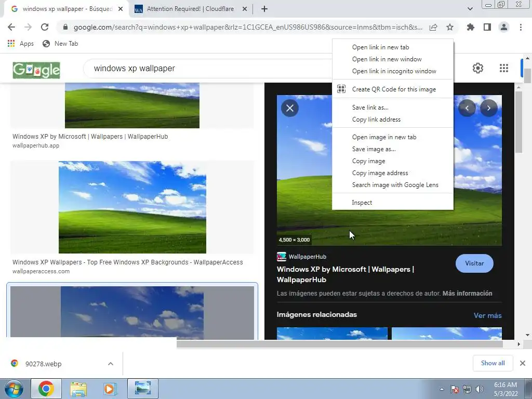Click the browser forward arrow
Image resolution: width=532 pixels, height=399 pixels.
tap(28, 27)
